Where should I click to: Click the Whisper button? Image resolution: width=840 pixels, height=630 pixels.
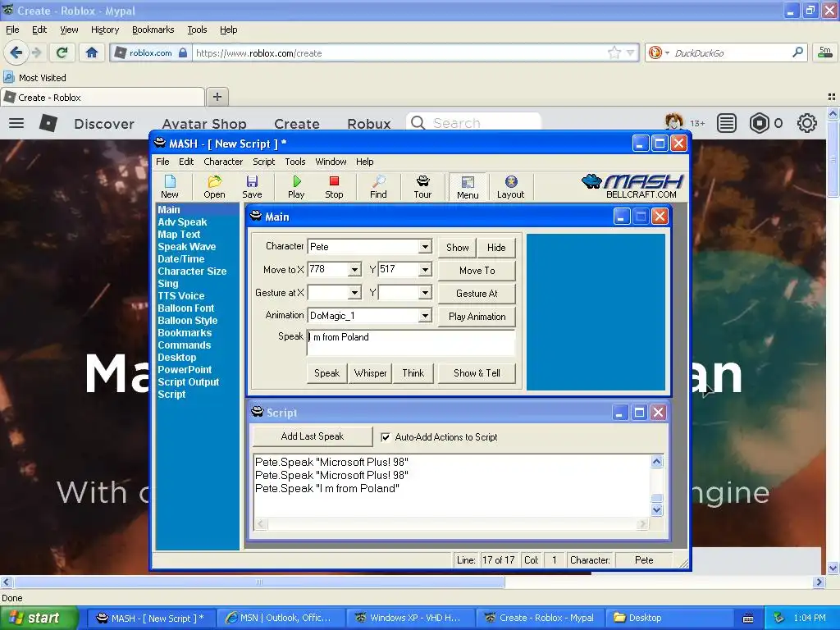(370, 373)
